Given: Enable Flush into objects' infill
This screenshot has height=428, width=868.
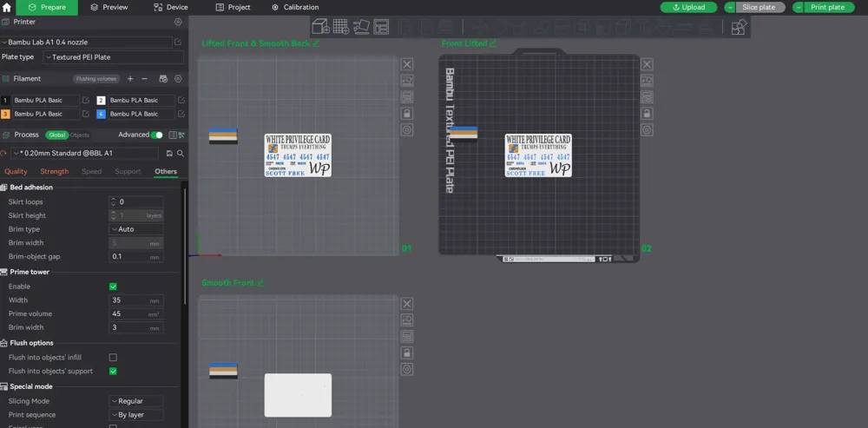Looking at the screenshot, I should coord(113,358).
